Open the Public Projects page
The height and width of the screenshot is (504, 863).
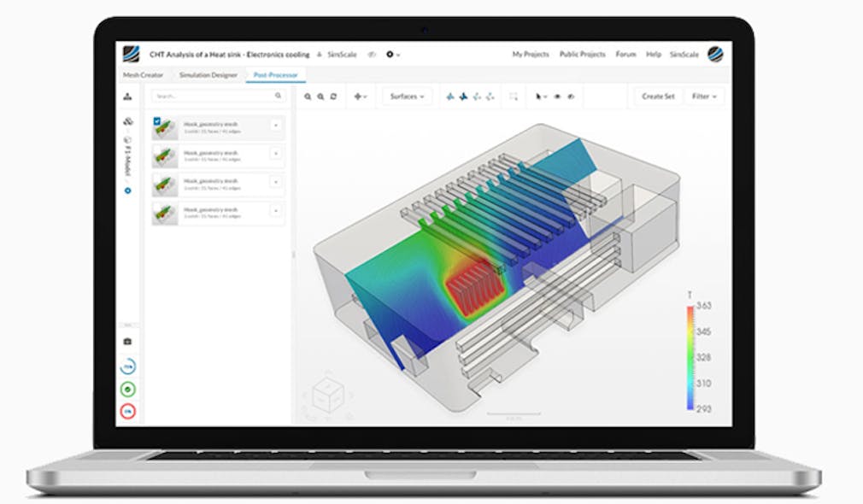(x=583, y=54)
